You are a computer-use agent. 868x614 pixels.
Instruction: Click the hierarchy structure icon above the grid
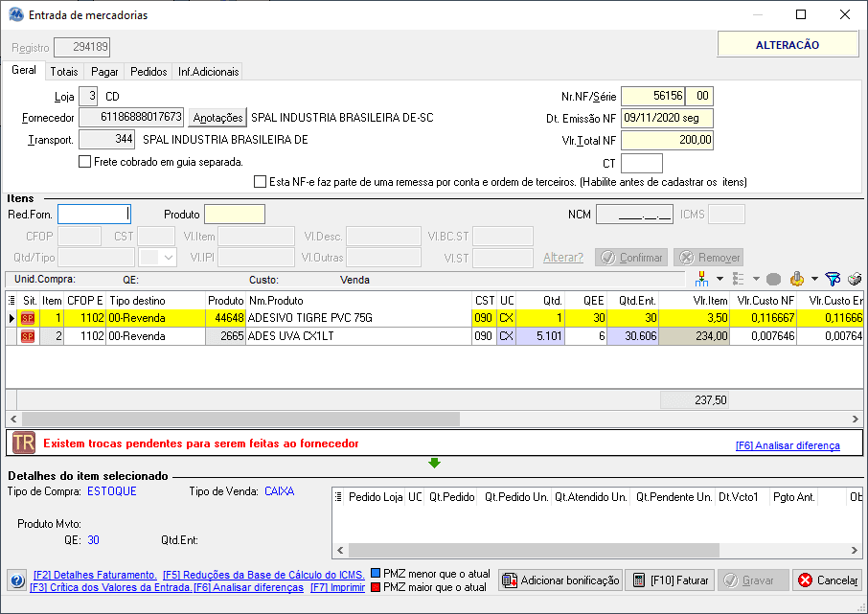pyautogui.click(x=701, y=279)
